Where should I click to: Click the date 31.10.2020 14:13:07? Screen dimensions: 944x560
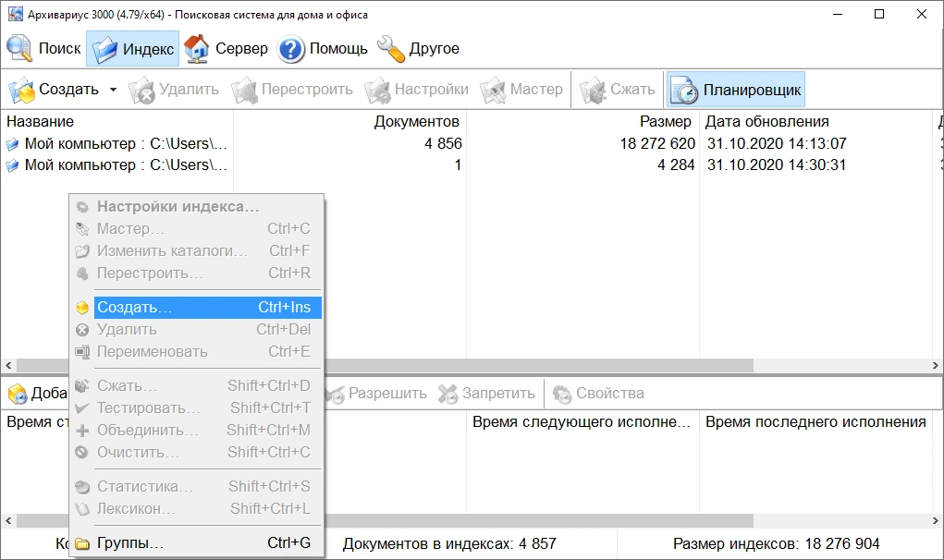coord(777,144)
